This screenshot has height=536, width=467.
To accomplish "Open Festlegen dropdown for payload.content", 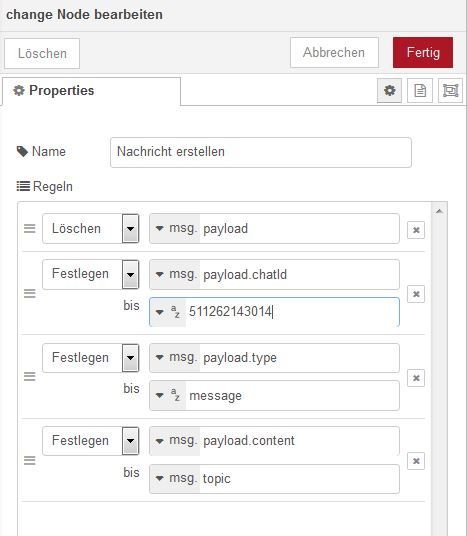I will [x=91, y=441].
